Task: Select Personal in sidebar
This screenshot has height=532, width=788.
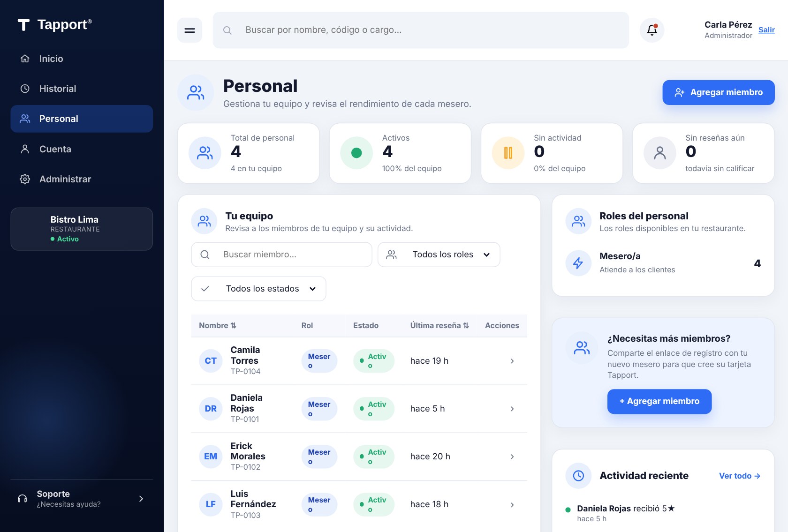Action: [82, 119]
